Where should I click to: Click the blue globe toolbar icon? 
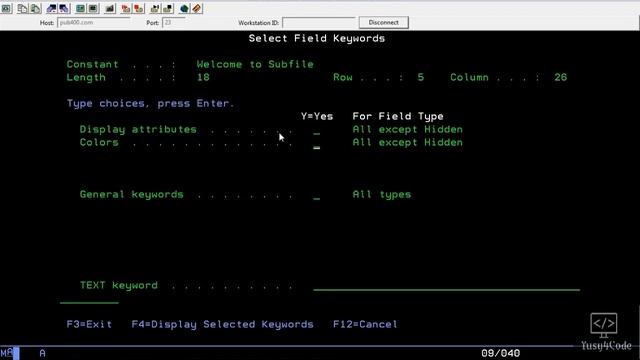point(184,8)
